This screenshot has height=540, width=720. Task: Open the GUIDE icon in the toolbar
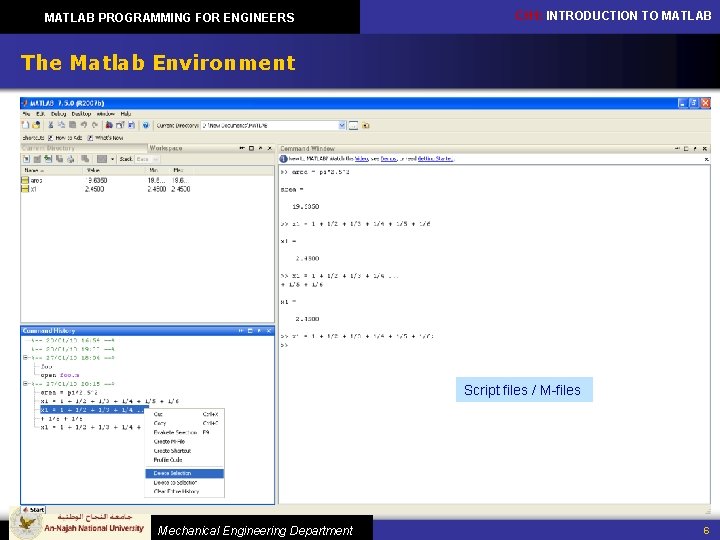click(x=120, y=125)
